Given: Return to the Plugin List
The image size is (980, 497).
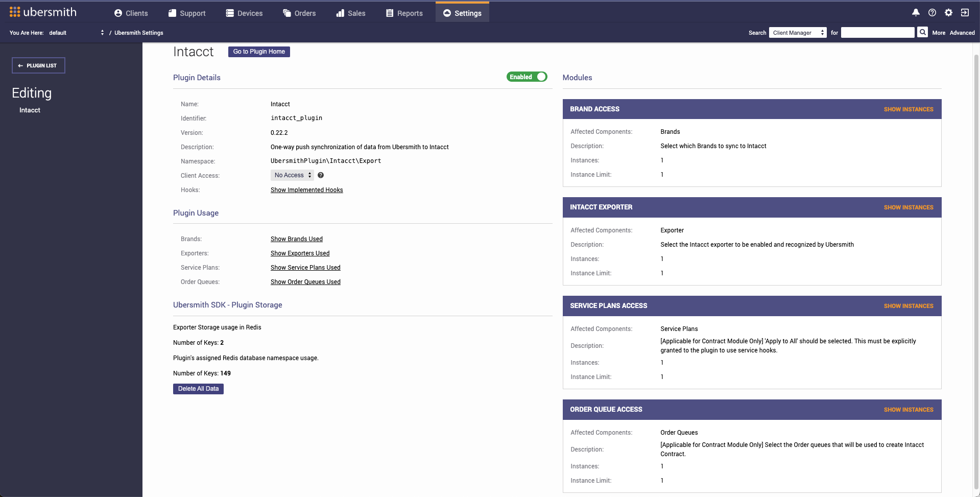Looking at the screenshot, I should (x=38, y=65).
